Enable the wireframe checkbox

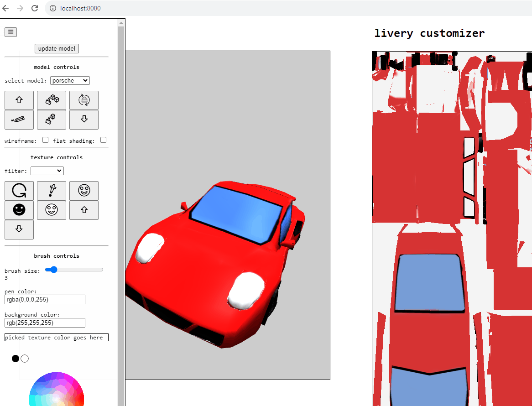pyautogui.click(x=46, y=140)
